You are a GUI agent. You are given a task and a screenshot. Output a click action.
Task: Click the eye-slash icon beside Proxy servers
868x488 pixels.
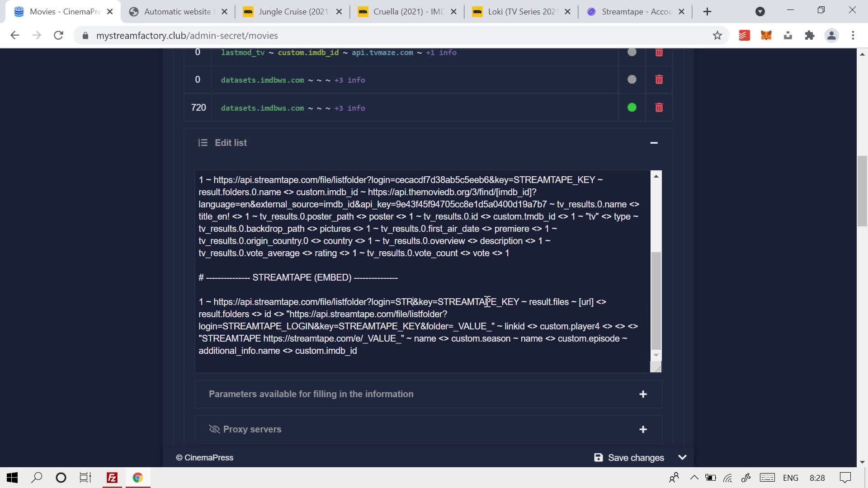[x=213, y=429]
